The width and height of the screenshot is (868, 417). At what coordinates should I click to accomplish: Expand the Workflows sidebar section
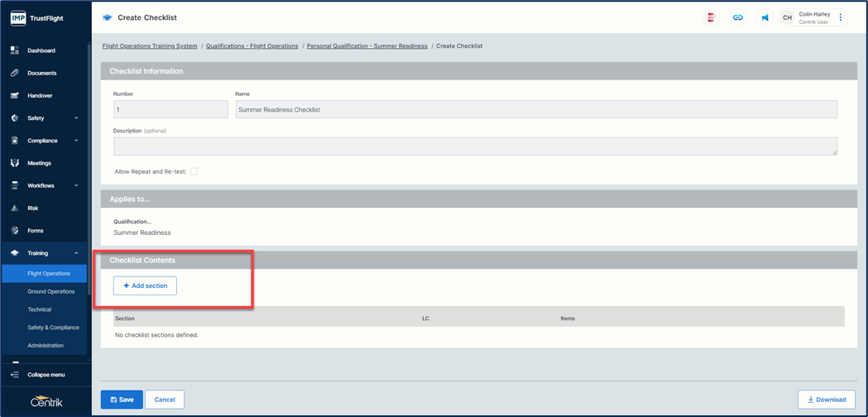pyautogui.click(x=76, y=185)
